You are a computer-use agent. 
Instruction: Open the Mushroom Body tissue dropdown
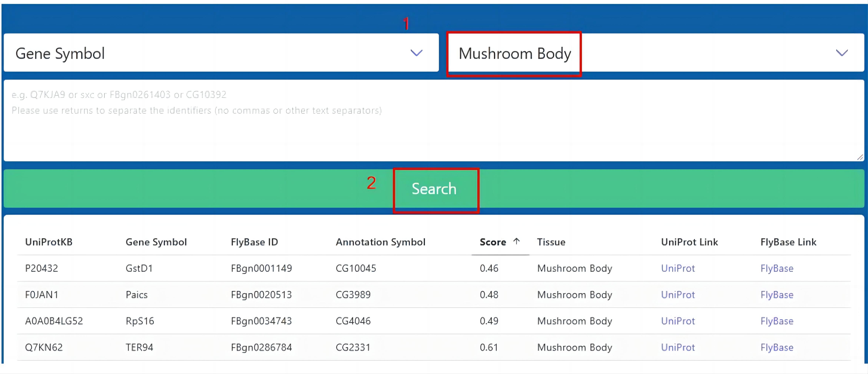[x=656, y=53]
